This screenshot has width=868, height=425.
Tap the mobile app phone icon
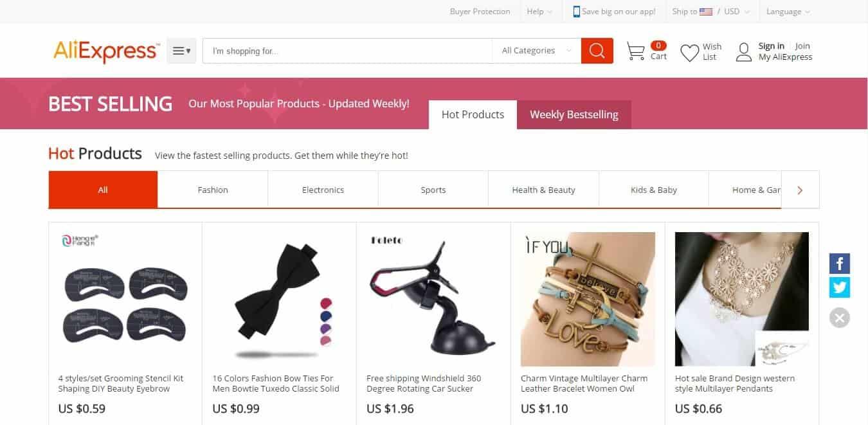click(576, 12)
